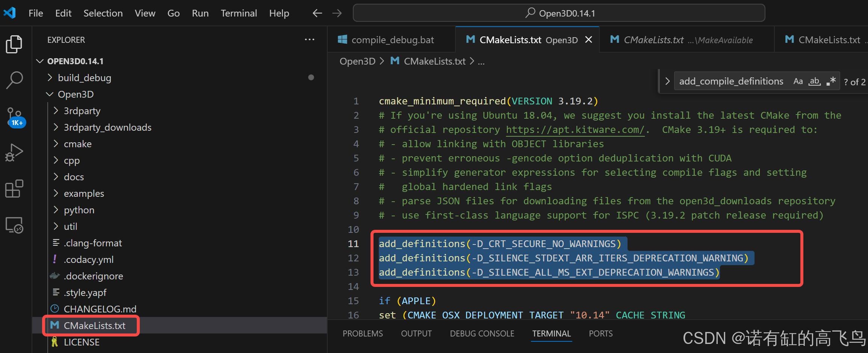Viewport: 868px width, 353px height.
Task: Open the Help menu
Action: tap(279, 13)
